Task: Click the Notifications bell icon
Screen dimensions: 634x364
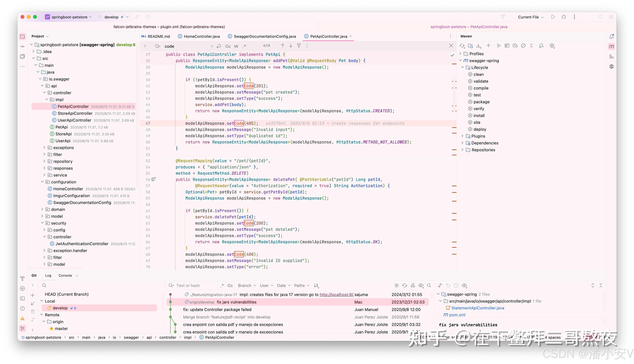Action: (611, 36)
